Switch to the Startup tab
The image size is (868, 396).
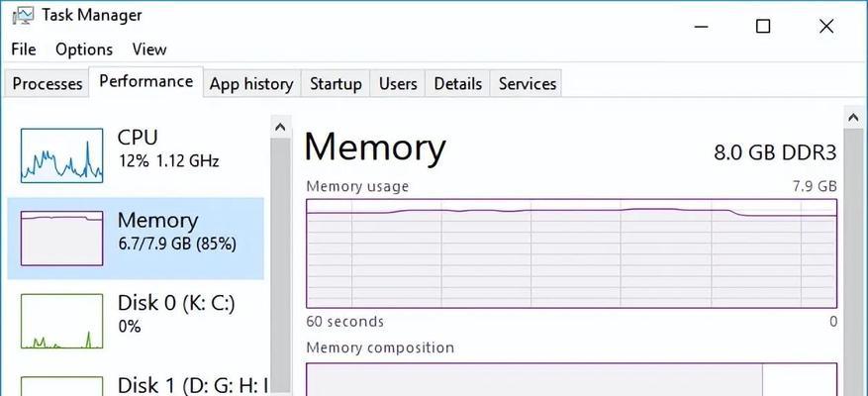336,83
